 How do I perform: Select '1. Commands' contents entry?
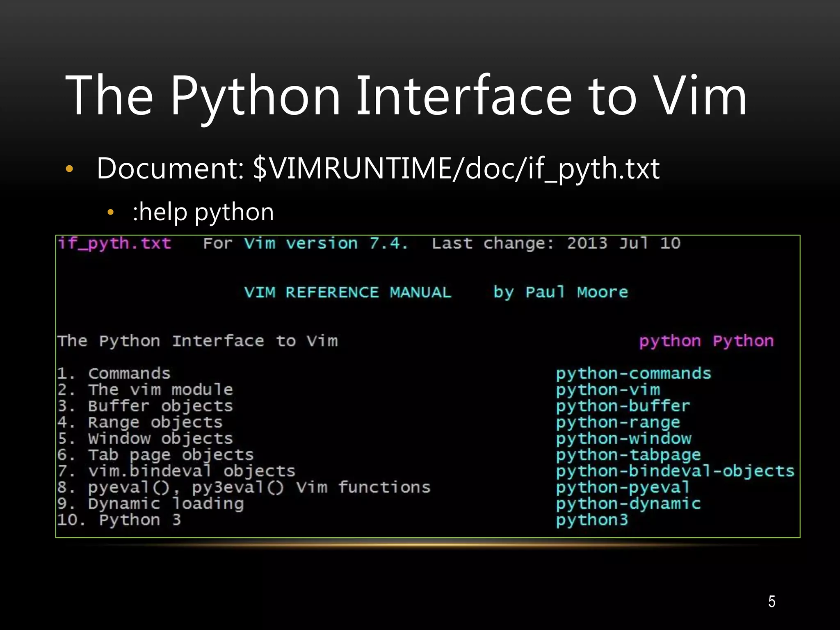coord(114,374)
